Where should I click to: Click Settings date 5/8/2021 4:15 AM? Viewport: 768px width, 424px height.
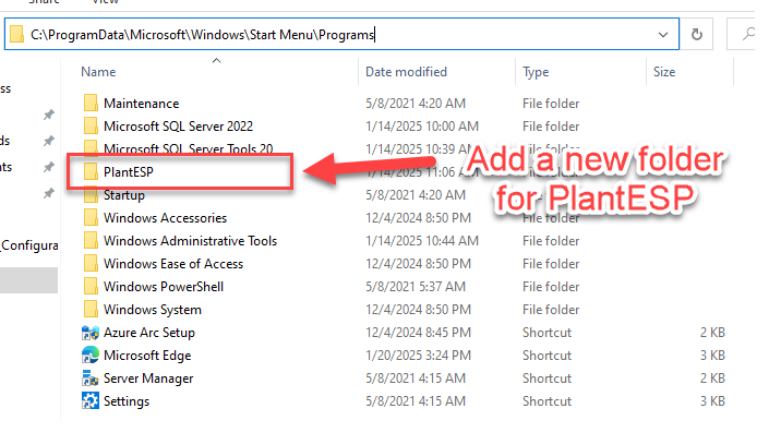(x=415, y=401)
